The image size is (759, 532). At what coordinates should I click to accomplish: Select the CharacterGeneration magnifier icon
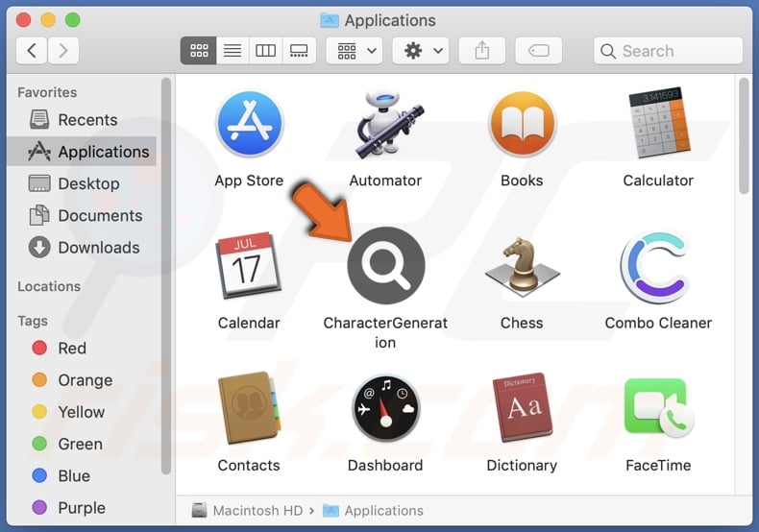[386, 265]
